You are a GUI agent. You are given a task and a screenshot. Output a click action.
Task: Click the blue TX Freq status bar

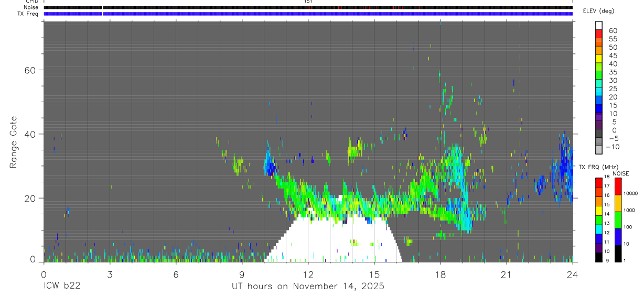pyautogui.click(x=308, y=14)
